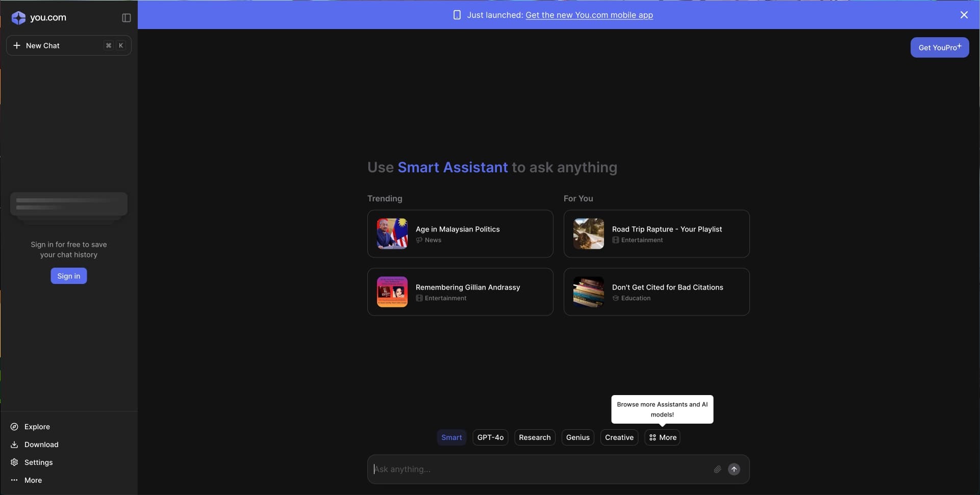Start a New Chat
This screenshot has height=495, width=980.
pyautogui.click(x=69, y=45)
